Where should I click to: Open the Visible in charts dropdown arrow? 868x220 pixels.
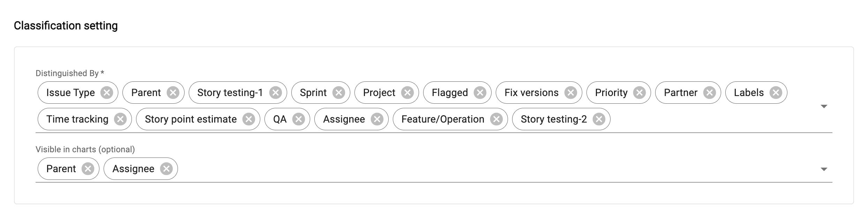coord(824,169)
